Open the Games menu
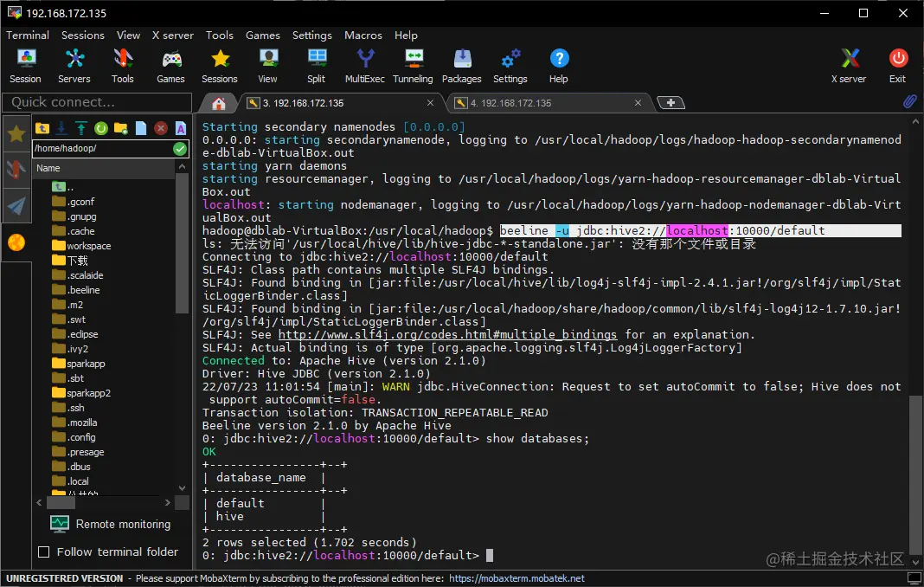 [x=263, y=35]
